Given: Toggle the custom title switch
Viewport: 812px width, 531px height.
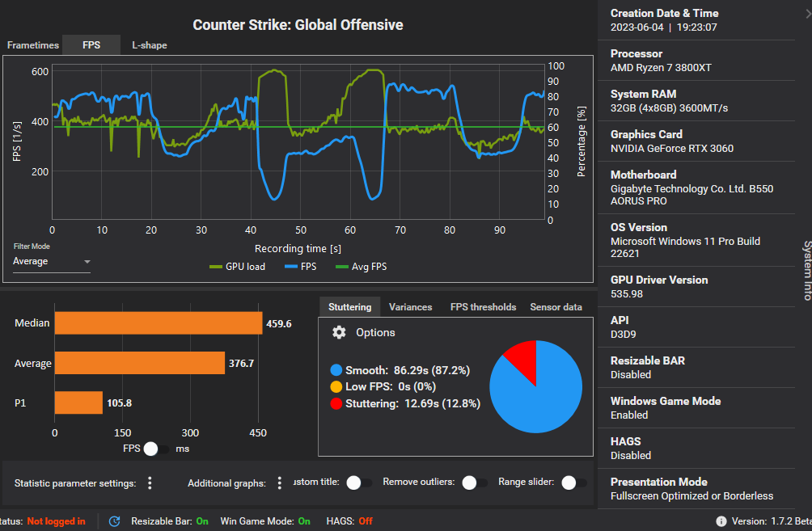Looking at the screenshot, I should coord(359,483).
